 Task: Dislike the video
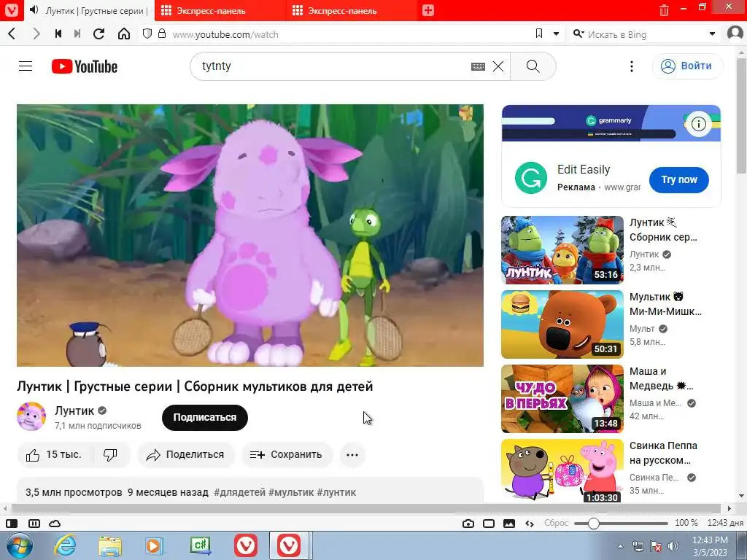pyautogui.click(x=111, y=455)
